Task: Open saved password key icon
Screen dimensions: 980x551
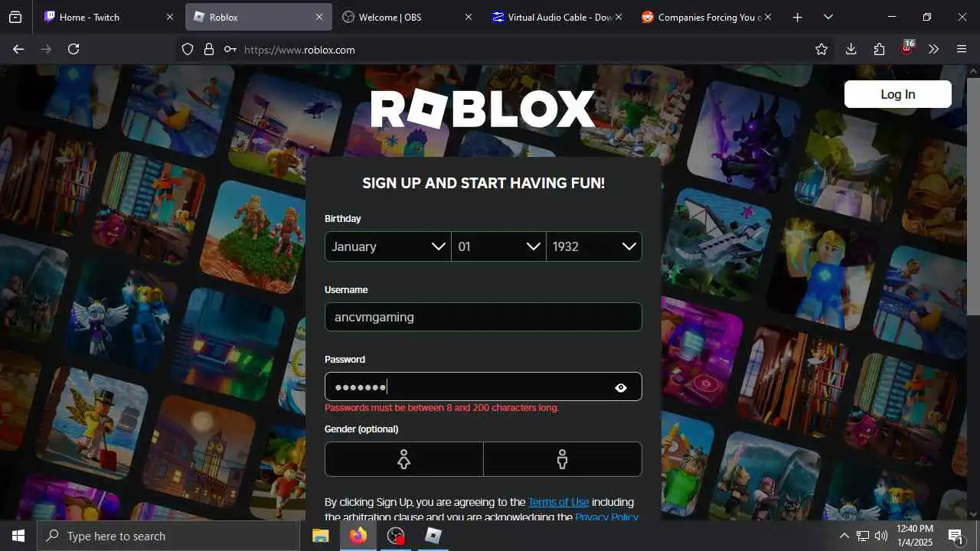Action: 230,50
